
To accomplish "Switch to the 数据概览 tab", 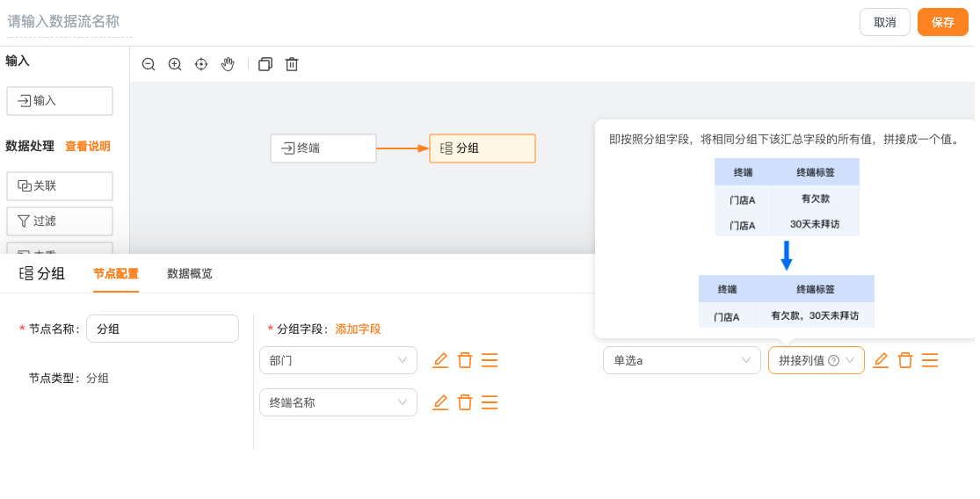I will tap(190, 274).
